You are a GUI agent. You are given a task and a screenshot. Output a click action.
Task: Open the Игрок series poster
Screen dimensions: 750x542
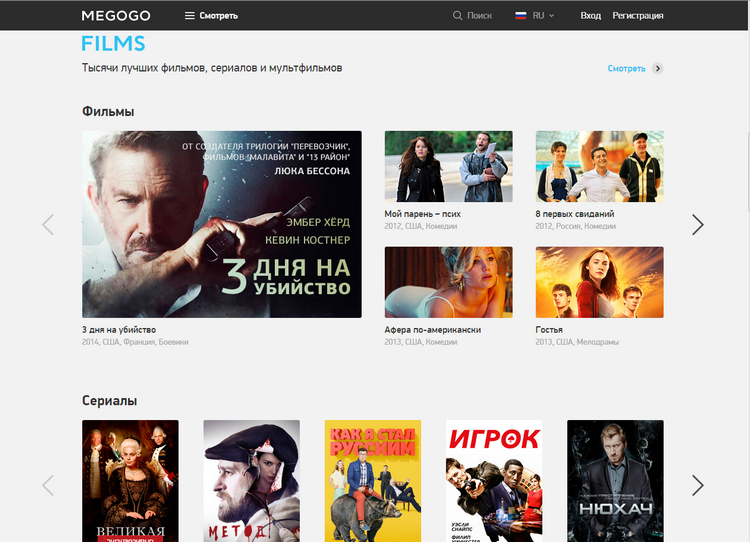494,481
